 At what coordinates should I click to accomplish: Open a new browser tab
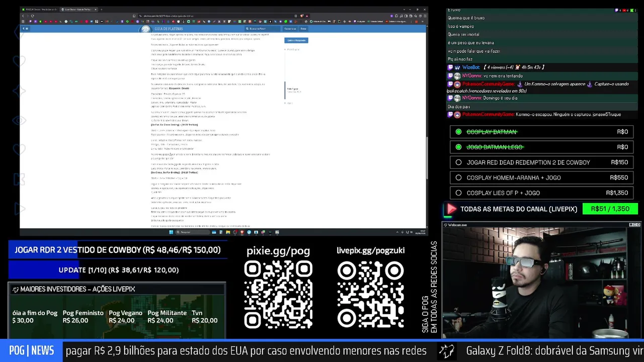pos(101,10)
